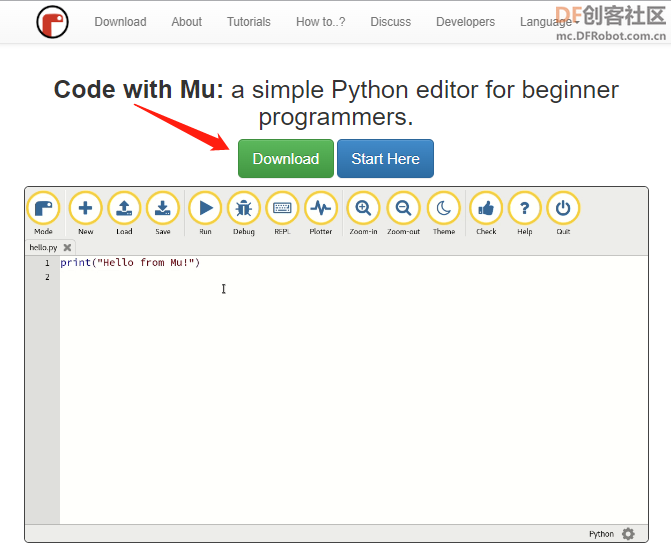
Task: Click the Python mode label in status bar
Action: pyautogui.click(x=601, y=534)
